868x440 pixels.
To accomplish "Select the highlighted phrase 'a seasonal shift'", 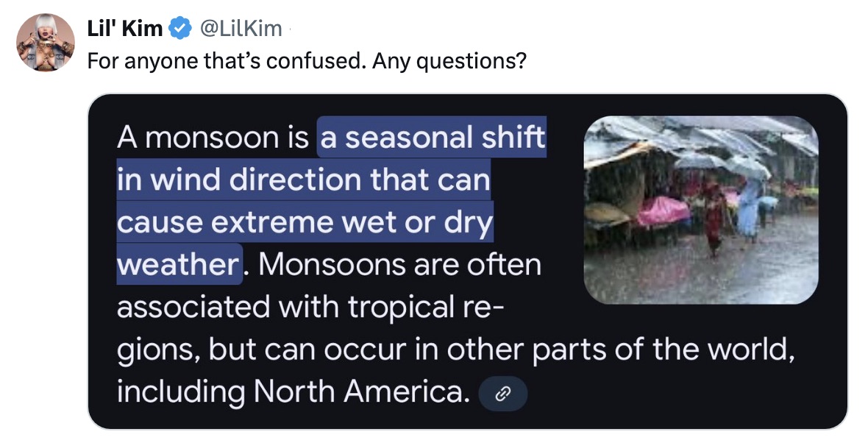I will click(433, 138).
